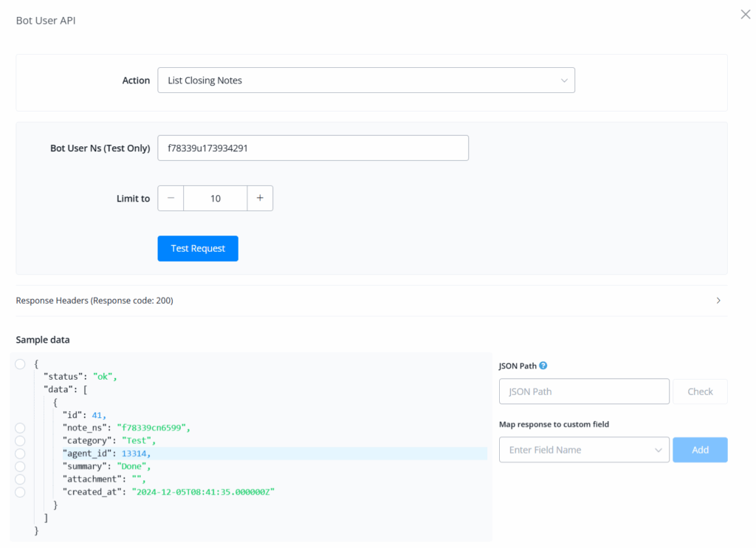Open the Action dropdown list

click(366, 81)
